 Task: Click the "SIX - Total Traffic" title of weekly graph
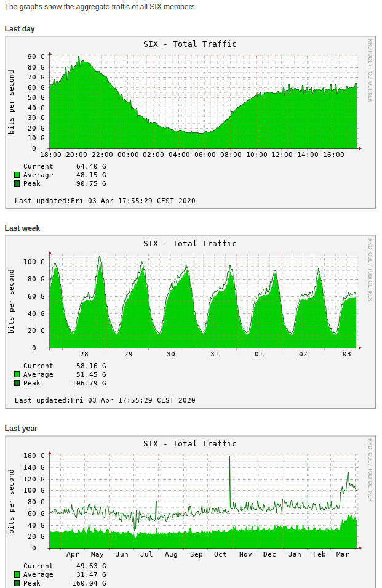point(189,243)
